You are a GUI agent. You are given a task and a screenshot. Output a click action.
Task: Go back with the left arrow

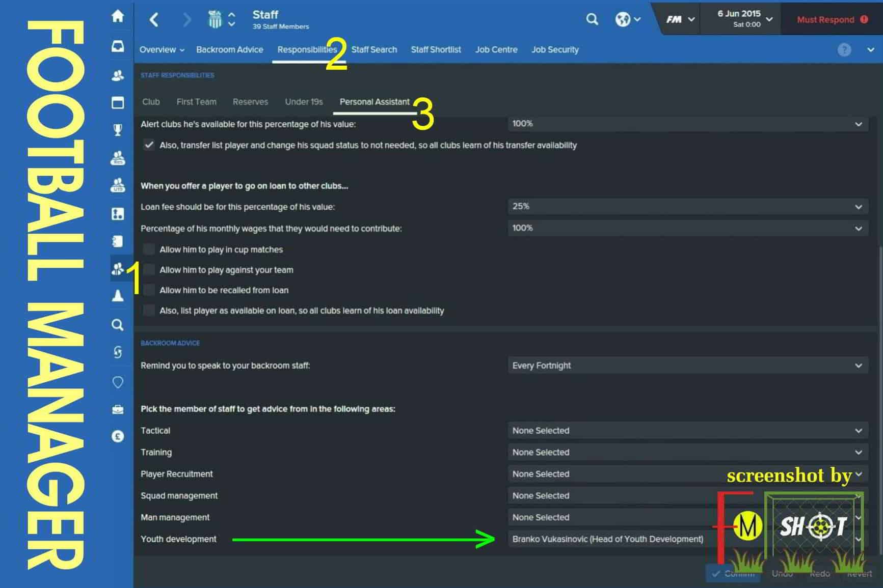(x=154, y=20)
